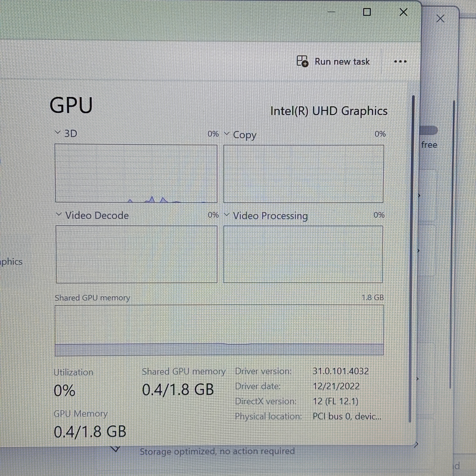Click the "free" text in the background window

(429, 145)
